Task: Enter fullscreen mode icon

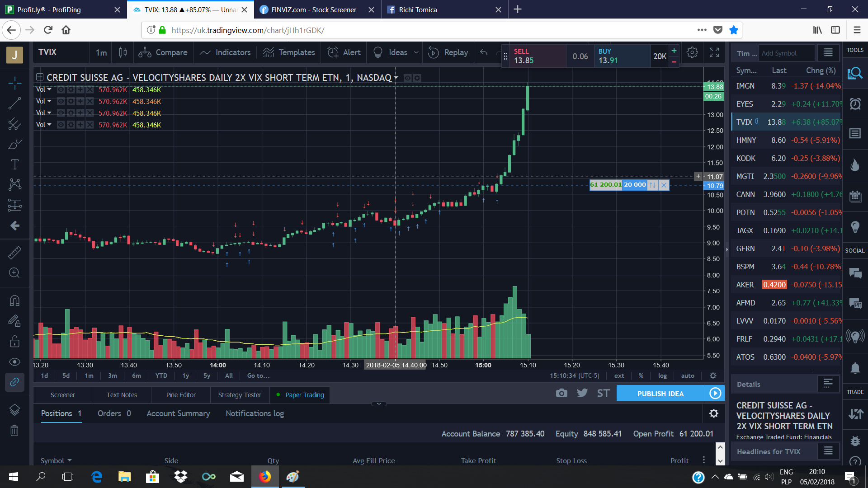Action: click(714, 52)
